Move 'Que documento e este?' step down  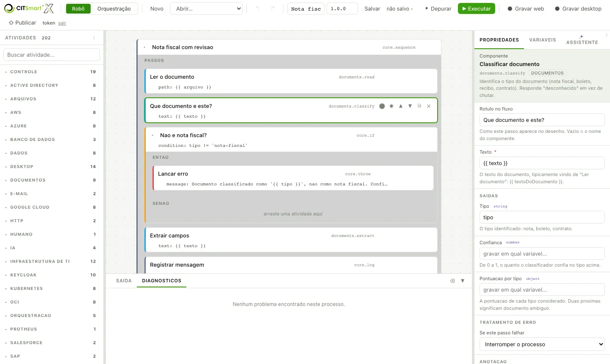coord(410,106)
